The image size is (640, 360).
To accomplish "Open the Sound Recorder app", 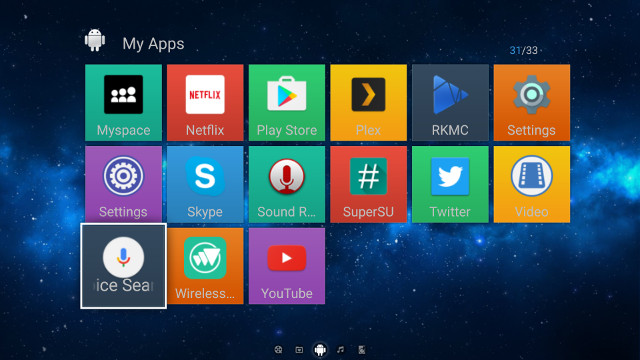I will [287, 184].
